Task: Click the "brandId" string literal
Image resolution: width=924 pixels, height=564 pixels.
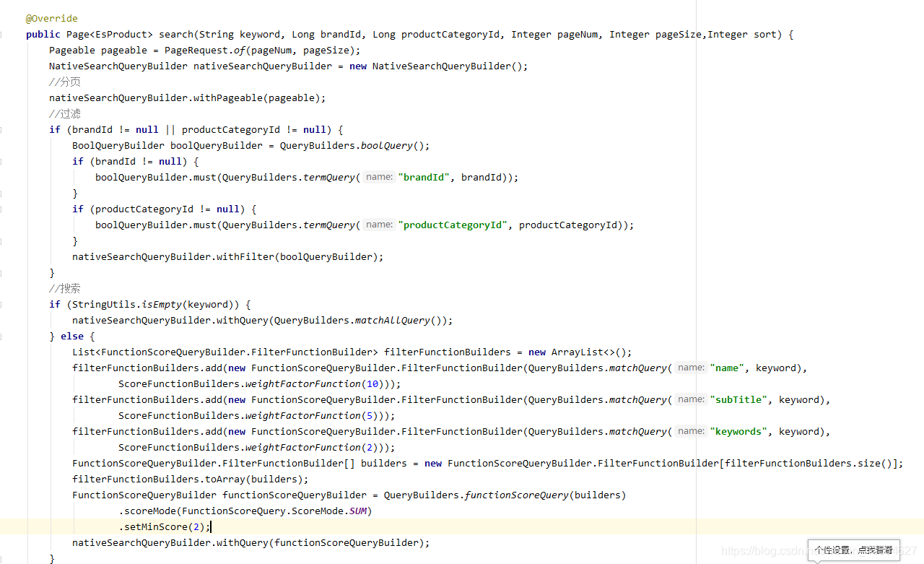Action: click(x=424, y=177)
